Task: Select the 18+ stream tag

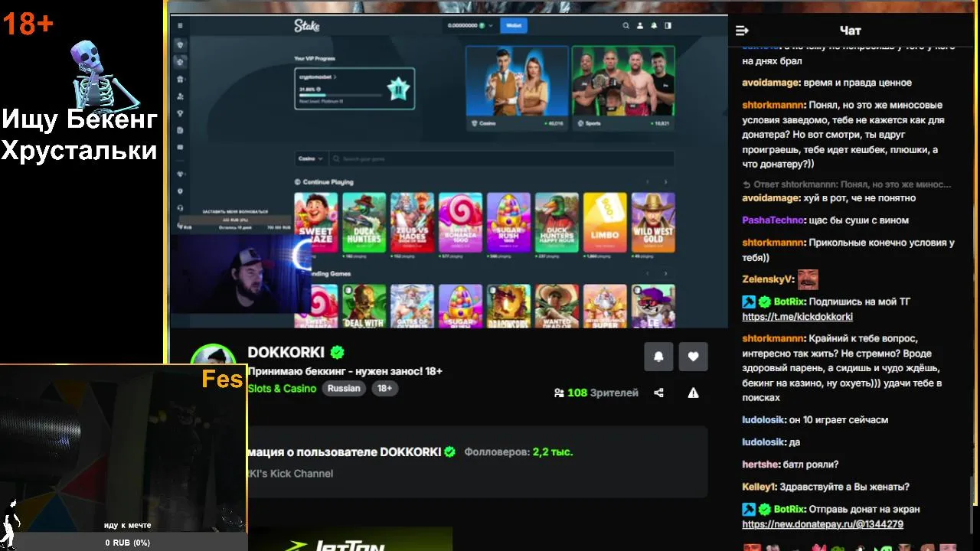Action: 384,388
